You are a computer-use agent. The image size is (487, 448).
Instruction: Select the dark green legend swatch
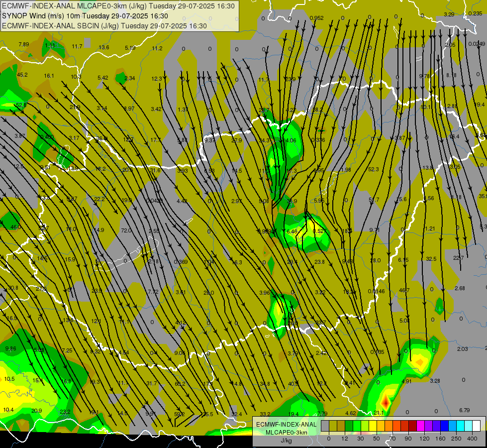point(349,426)
